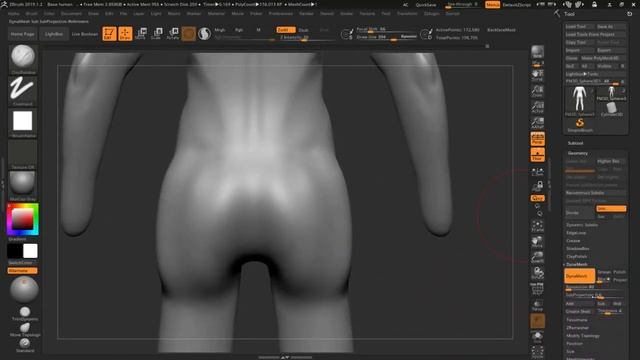Select the Scale transform tool
640x360 pixels.
coord(157,33)
